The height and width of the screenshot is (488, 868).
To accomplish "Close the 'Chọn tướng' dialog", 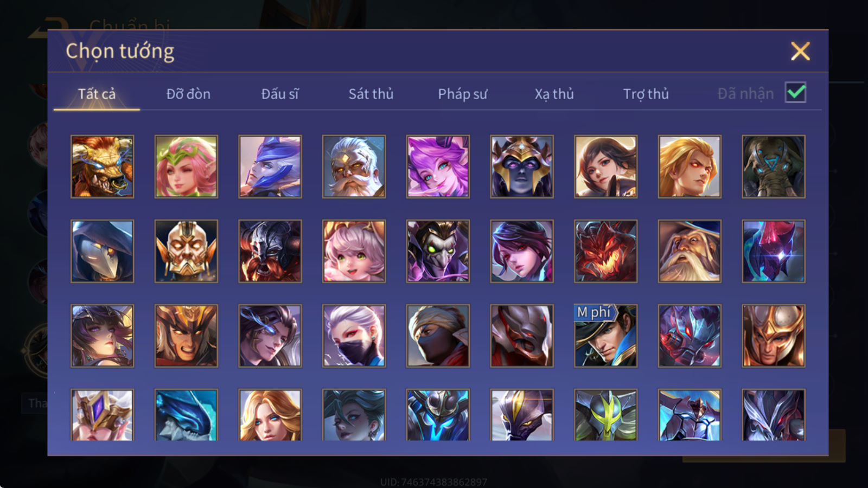I will point(800,51).
